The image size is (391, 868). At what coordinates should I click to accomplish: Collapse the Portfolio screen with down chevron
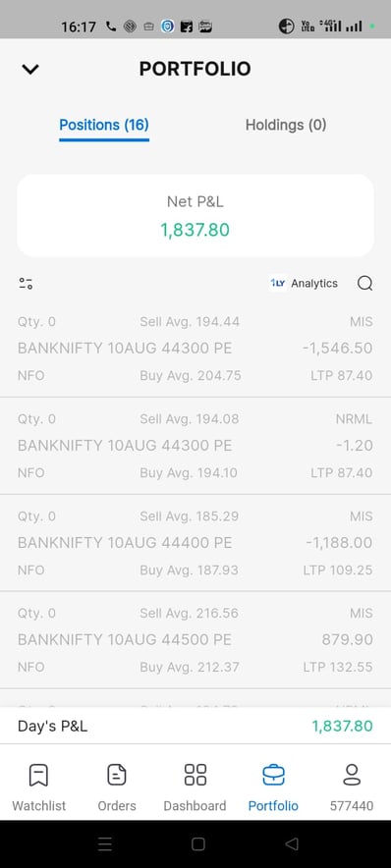click(x=30, y=69)
